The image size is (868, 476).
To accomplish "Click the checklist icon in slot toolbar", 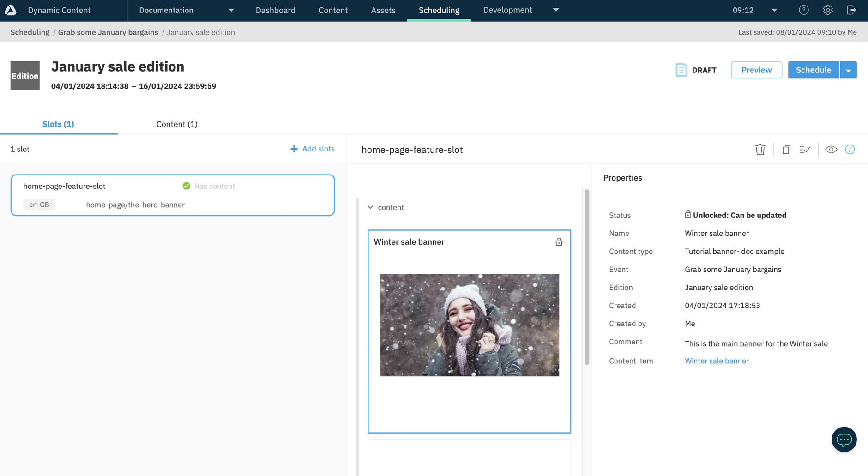I will coord(805,150).
